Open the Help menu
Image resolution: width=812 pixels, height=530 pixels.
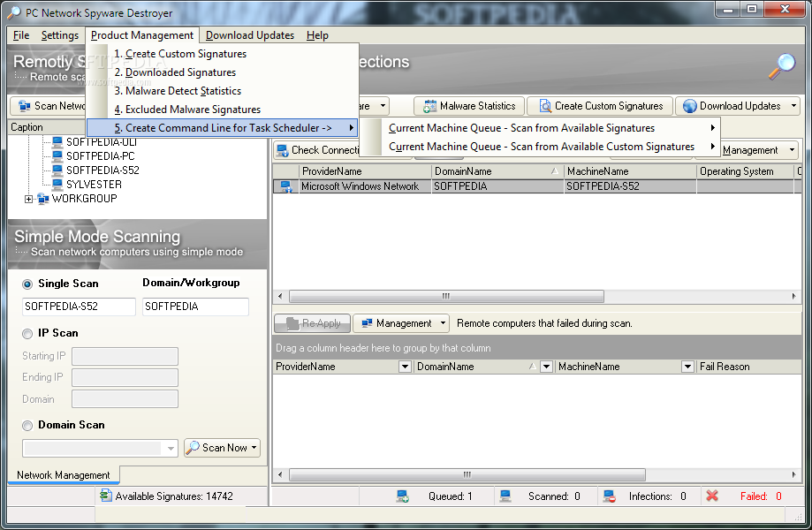pos(317,35)
